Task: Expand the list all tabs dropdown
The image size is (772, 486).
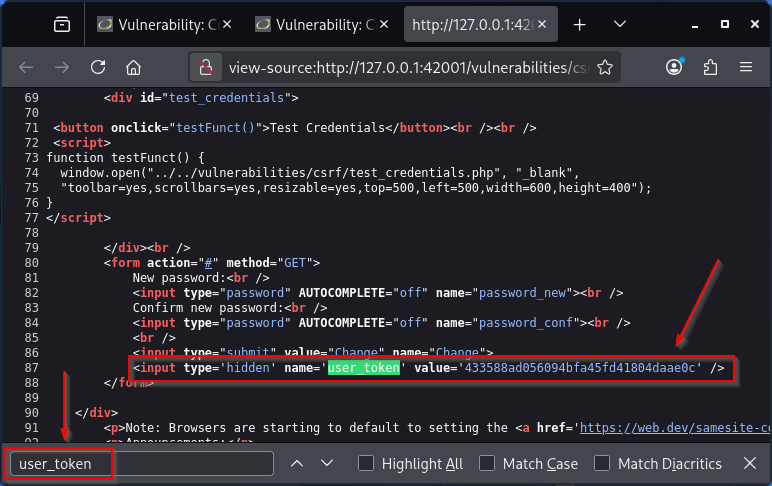Action: click(x=620, y=24)
